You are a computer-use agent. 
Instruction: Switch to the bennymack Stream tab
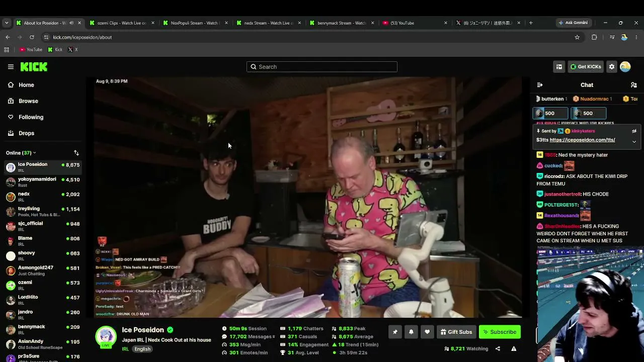342,23
